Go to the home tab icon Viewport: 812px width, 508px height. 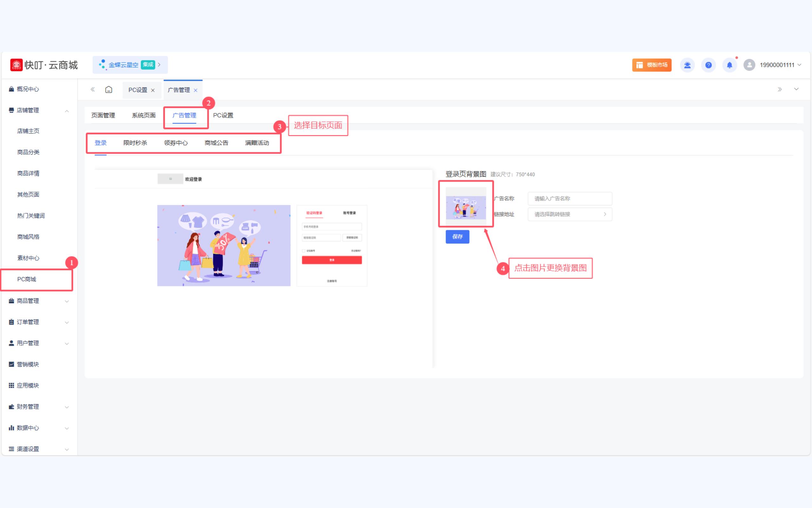pos(109,90)
